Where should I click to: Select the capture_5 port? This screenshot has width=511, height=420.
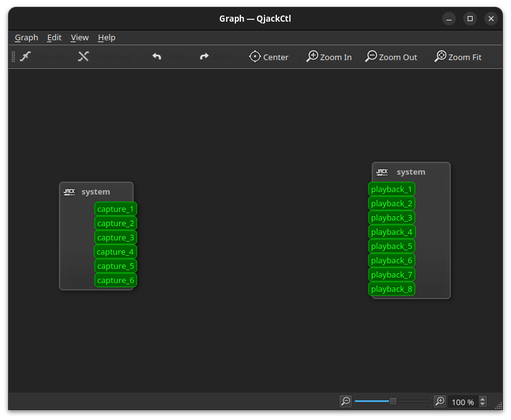116,266
